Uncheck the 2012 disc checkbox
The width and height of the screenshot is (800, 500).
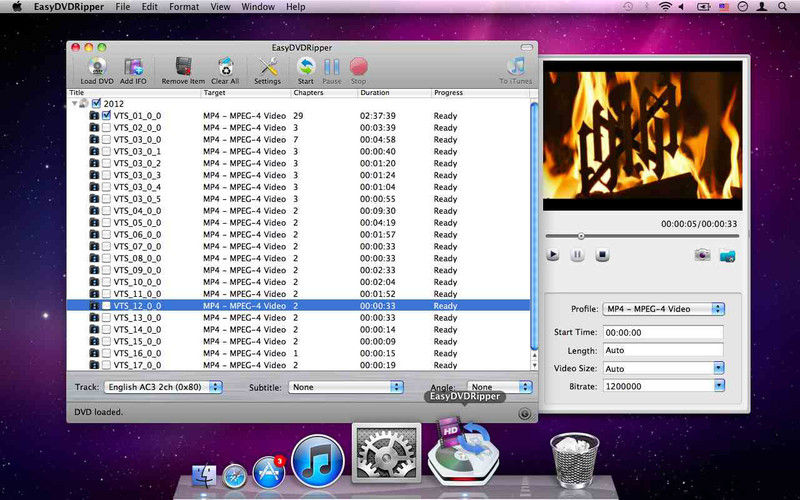click(x=96, y=104)
